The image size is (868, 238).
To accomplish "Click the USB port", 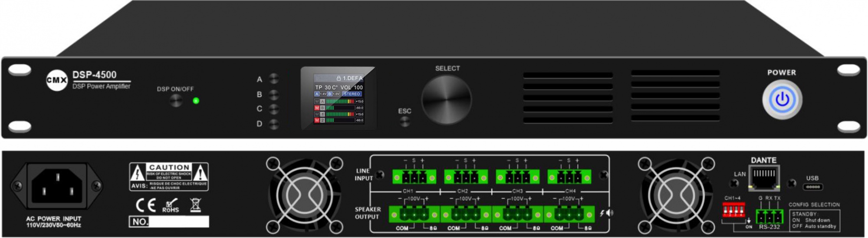I will pyautogui.click(x=812, y=187).
